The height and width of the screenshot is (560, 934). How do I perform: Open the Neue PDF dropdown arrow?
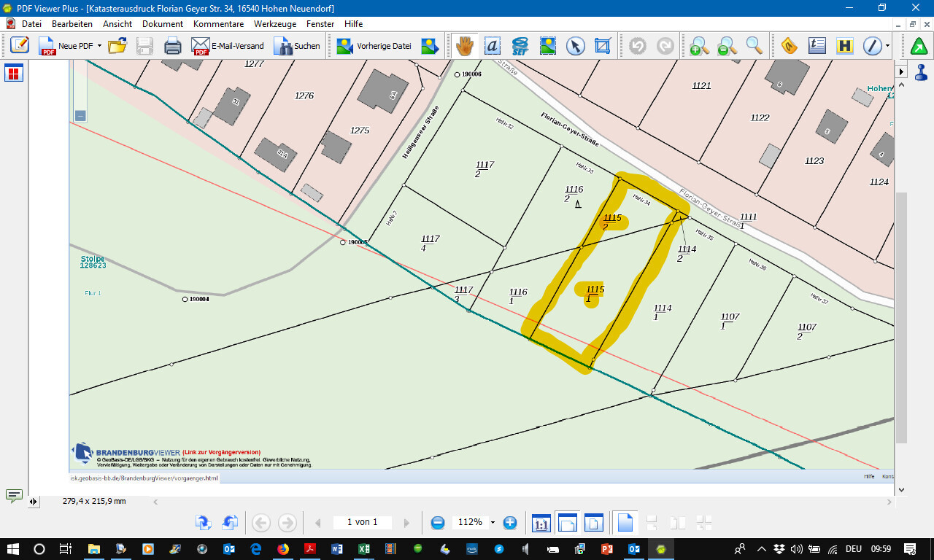[99, 46]
